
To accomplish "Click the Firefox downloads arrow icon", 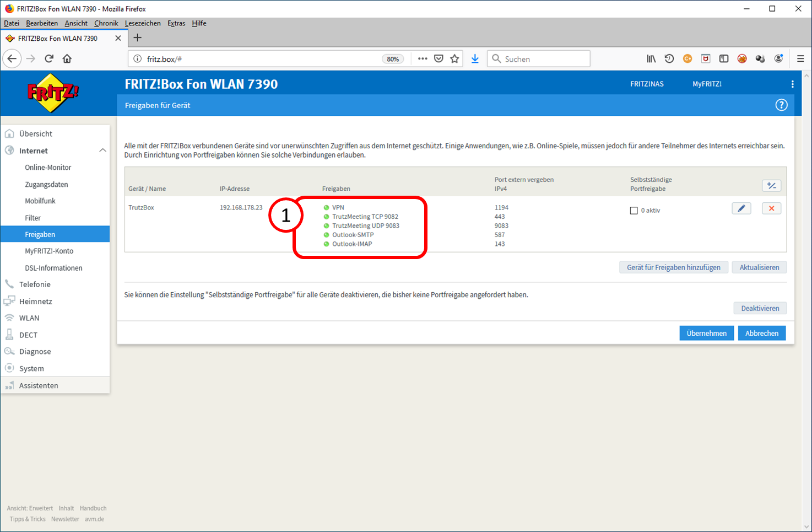I will (x=475, y=59).
